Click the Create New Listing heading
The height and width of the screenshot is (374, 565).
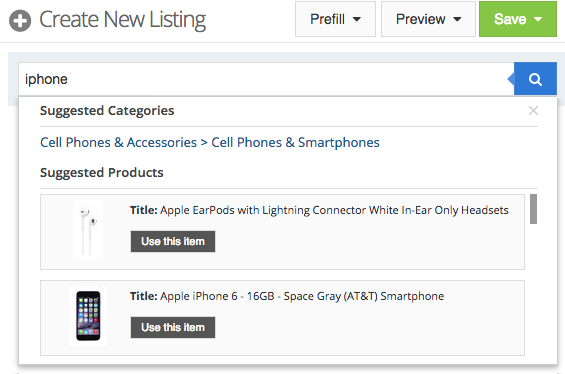click(122, 20)
